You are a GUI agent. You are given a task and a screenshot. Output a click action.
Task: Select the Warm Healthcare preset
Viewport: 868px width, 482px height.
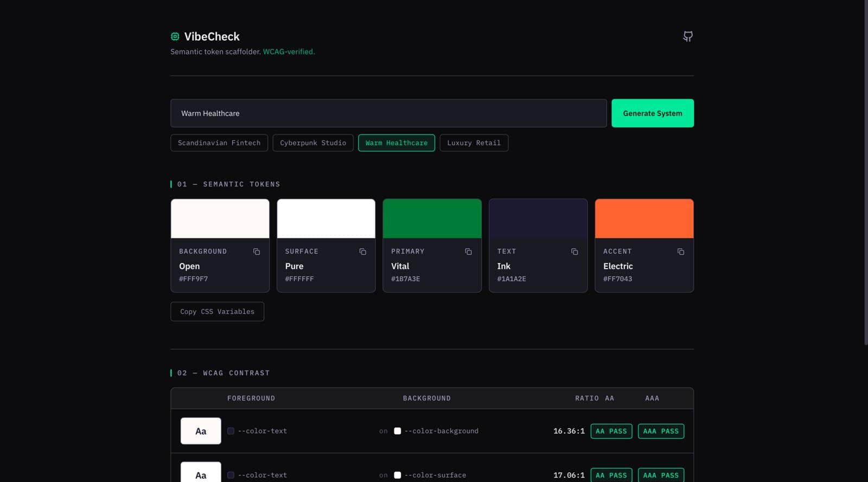click(x=397, y=143)
